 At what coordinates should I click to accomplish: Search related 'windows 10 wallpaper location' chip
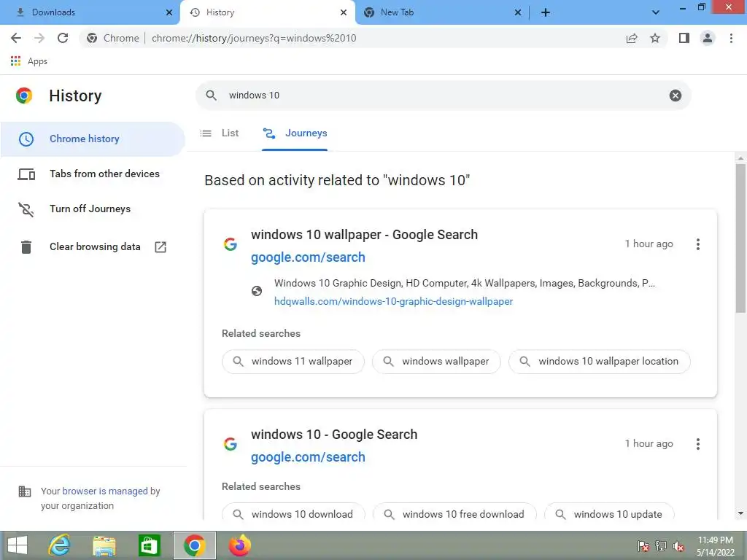(x=600, y=362)
